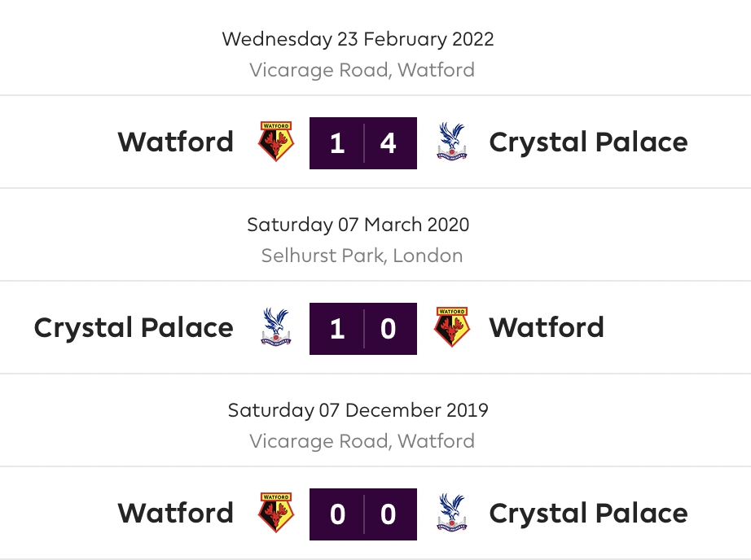
Task: Click Crystal Palace crest in March 2020 match
Action: [x=276, y=327]
